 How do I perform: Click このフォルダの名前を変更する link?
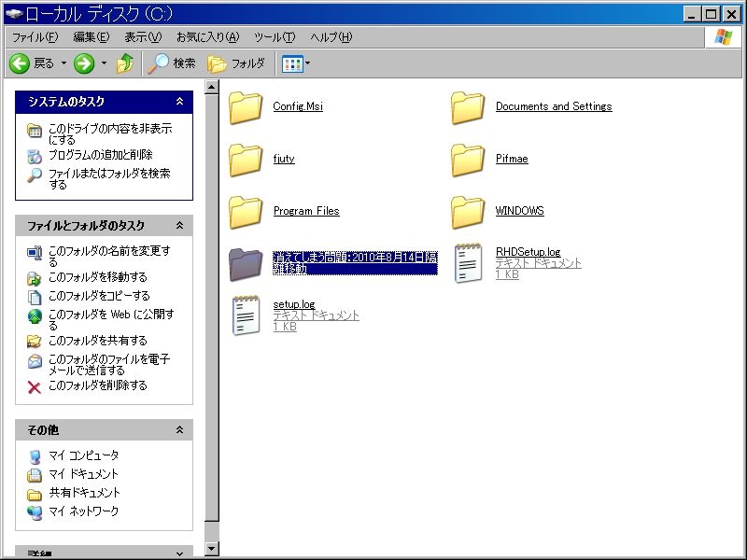click(x=109, y=256)
